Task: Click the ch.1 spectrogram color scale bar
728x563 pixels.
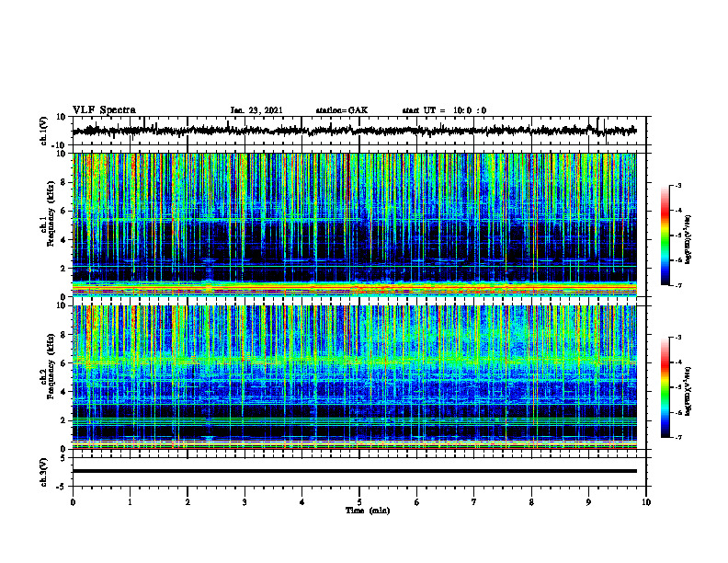Action: [x=665, y=236]
